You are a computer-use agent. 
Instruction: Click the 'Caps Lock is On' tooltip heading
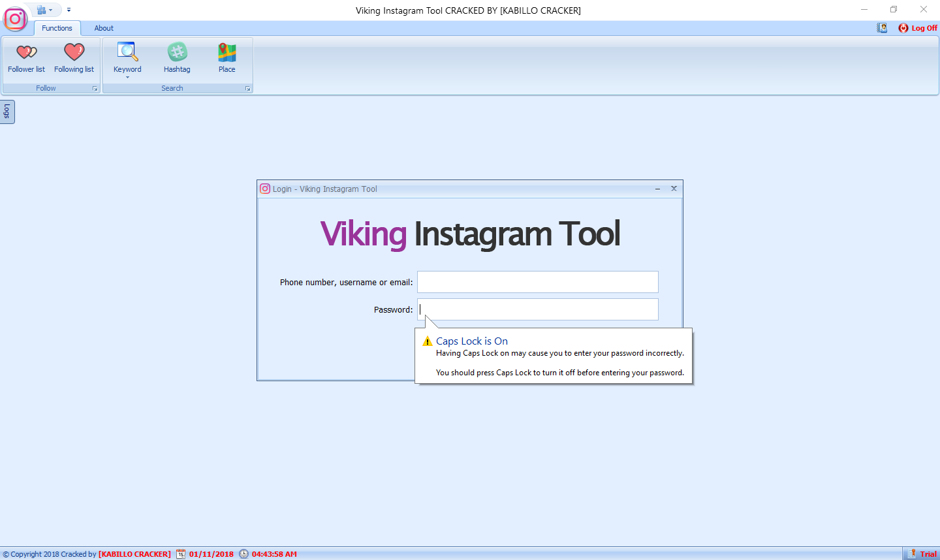[472, 341]
